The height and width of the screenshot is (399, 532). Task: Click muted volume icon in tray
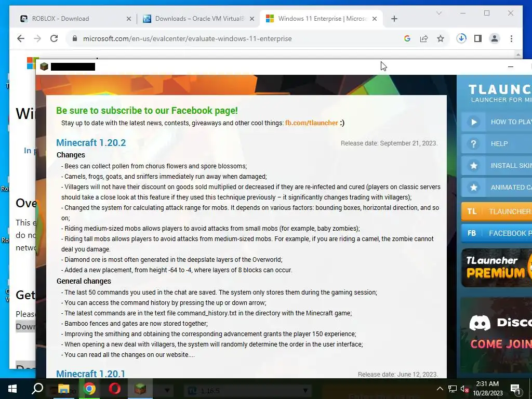(465, 389)
